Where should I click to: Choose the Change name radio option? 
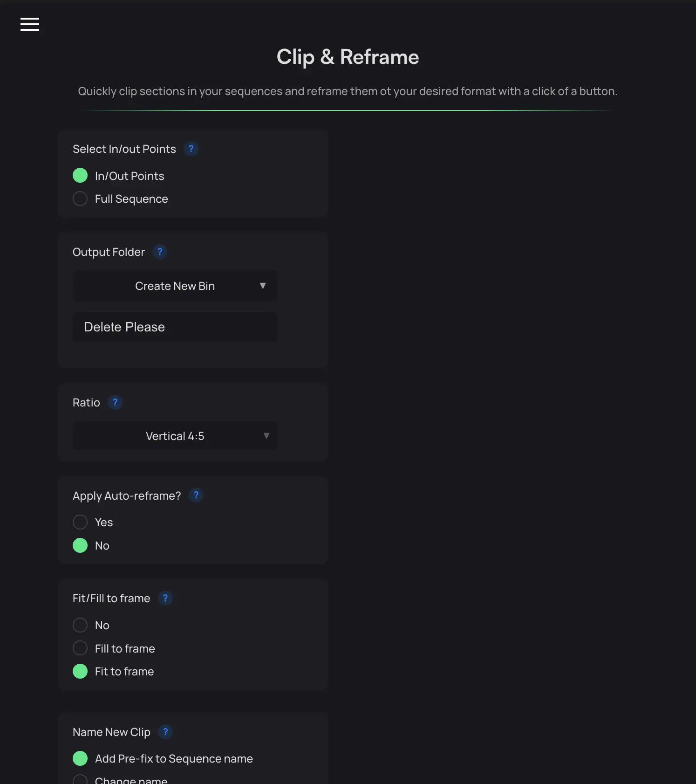click(x=80, y=779)
